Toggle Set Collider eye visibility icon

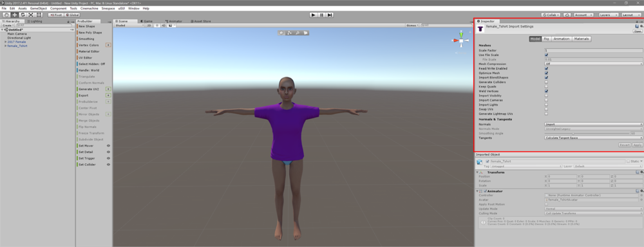(x=108, y=165)
